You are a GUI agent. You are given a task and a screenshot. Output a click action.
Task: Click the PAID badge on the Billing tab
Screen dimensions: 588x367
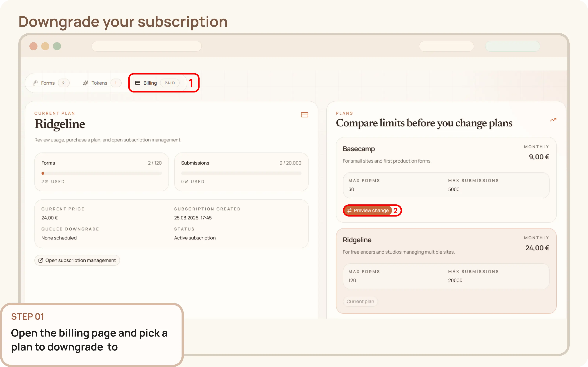[x=170, y=83]
